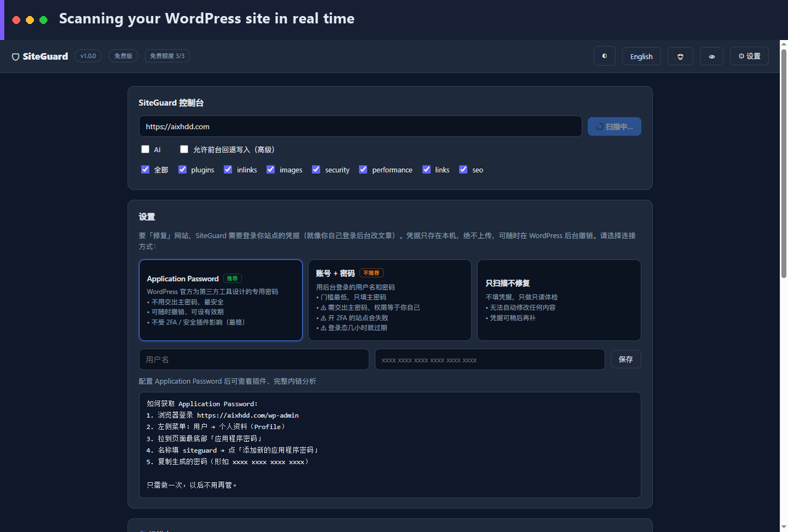This screenshot has height=532, width=788.
Task: Click the vertical scrollbar thumb
Action: [784, 163]
